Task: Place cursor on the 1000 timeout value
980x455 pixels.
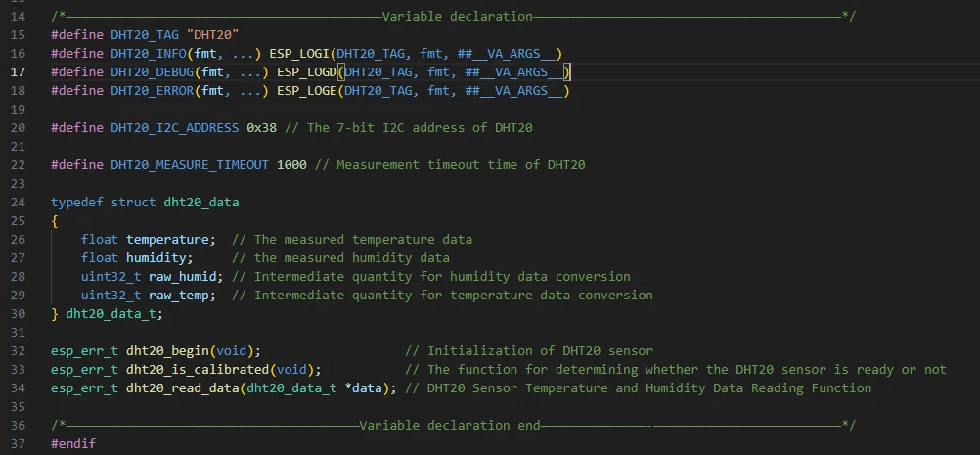Action: click(x=291, y=165)
